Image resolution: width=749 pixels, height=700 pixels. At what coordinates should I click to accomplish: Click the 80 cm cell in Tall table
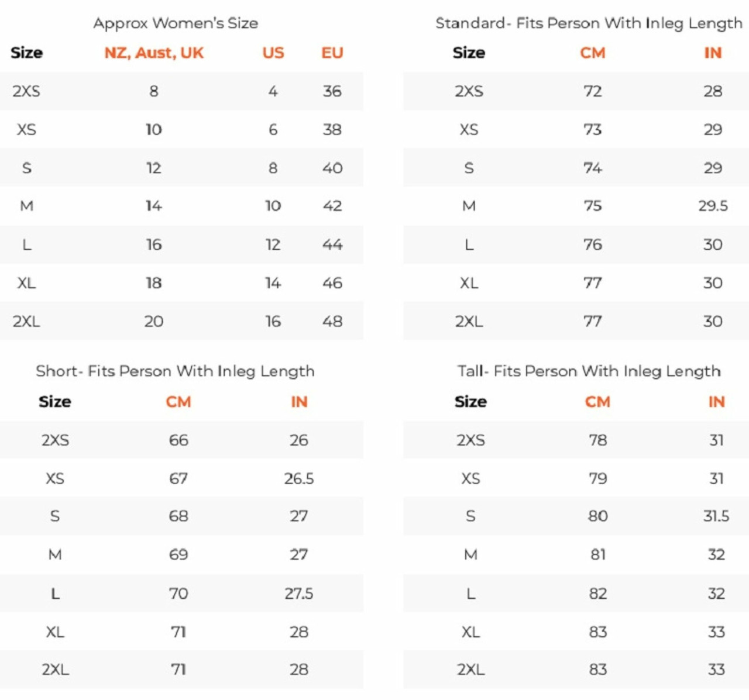pos(597,516)
